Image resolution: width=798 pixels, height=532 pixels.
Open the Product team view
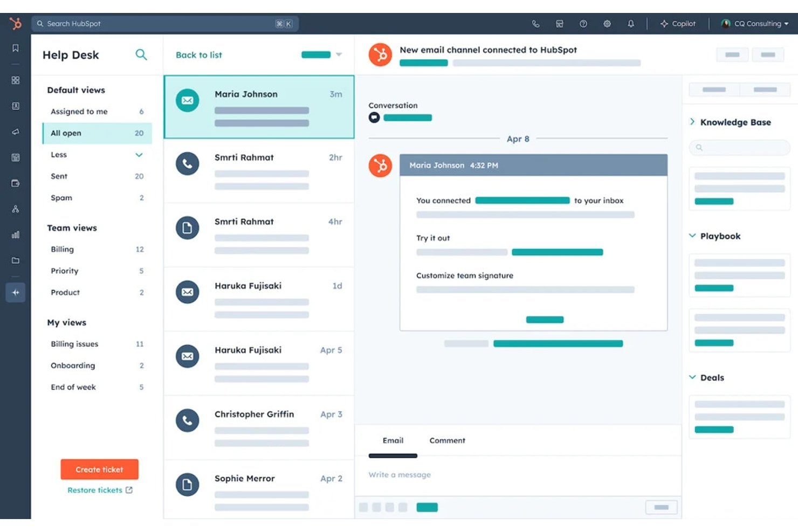tap(97, 293)
